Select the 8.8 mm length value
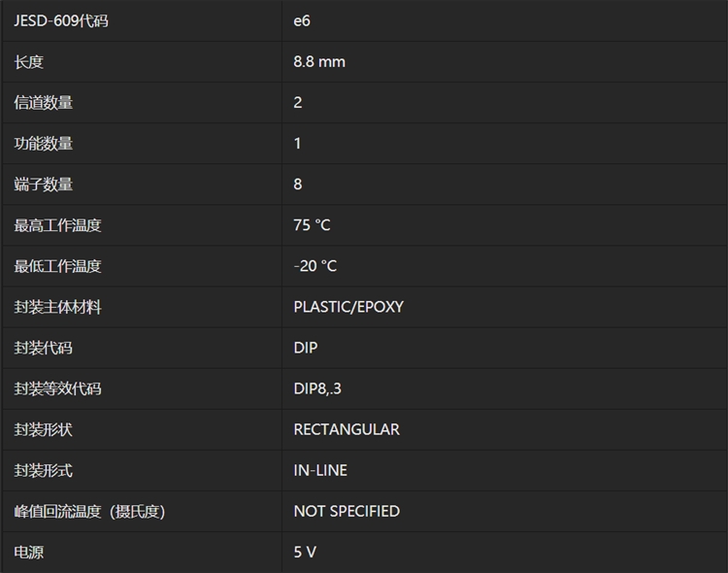The height and width of the screenshot is (573, 728). pyautogui.click(x=319, y=62)
